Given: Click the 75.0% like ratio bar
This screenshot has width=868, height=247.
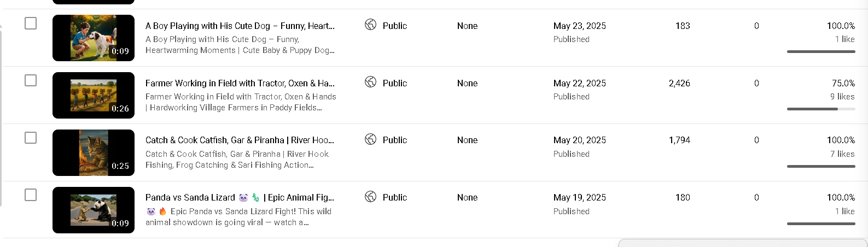Looking at the screenshot, I should [820, 109].
